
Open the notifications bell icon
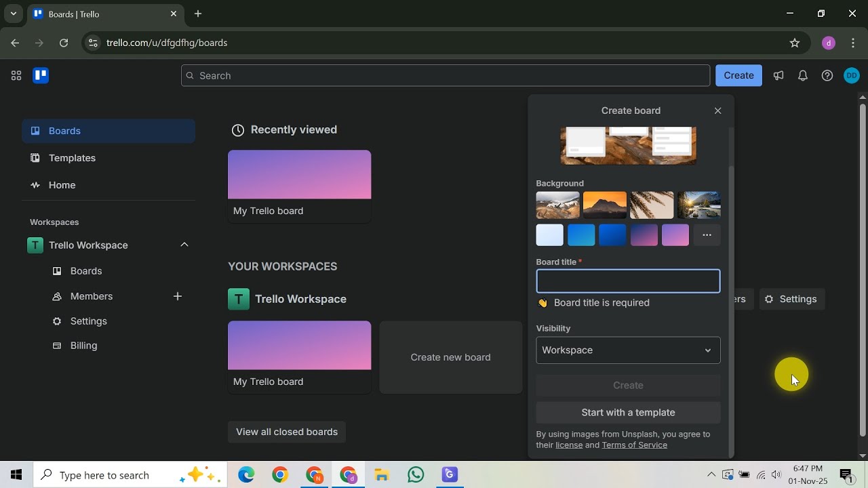(x=803, y=76)
